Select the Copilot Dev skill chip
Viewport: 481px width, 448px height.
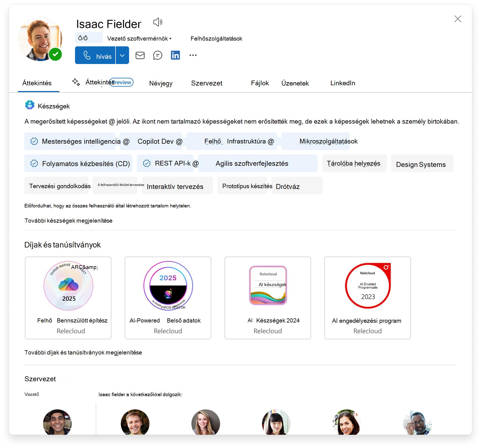tap(151, 141)
